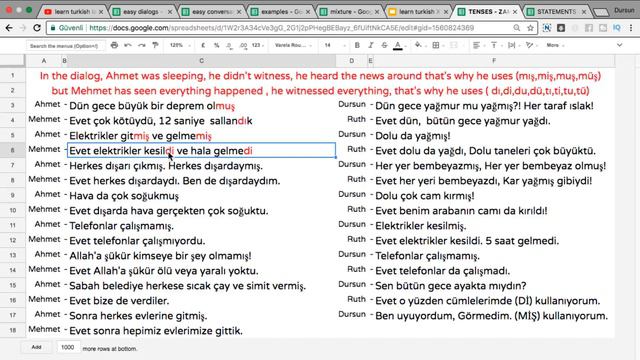Toggle italic formatting

click(371, 45)
